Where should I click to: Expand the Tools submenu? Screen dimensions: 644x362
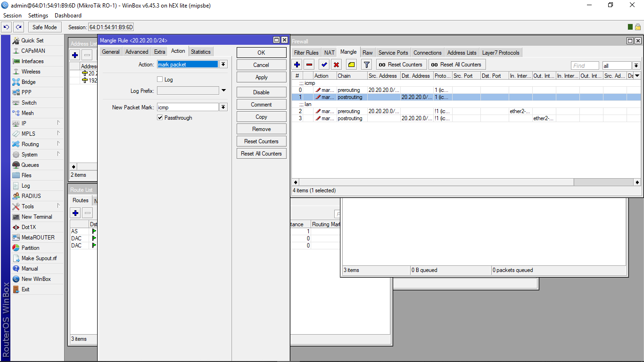click(x=59, y=206)
